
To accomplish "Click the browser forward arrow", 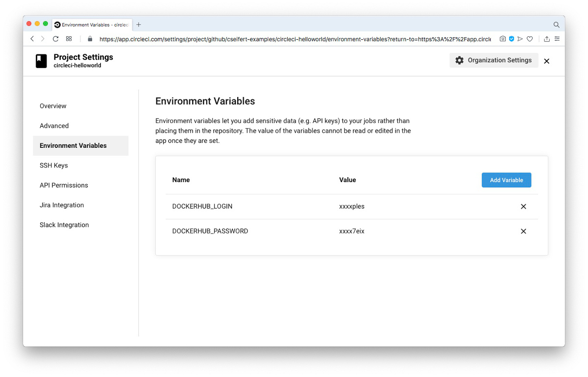I will [43, 39].
